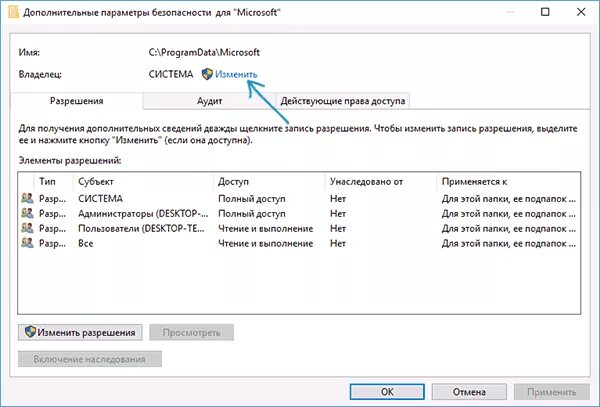
Task: Select the Все permission entry
Action: (299, 243)
